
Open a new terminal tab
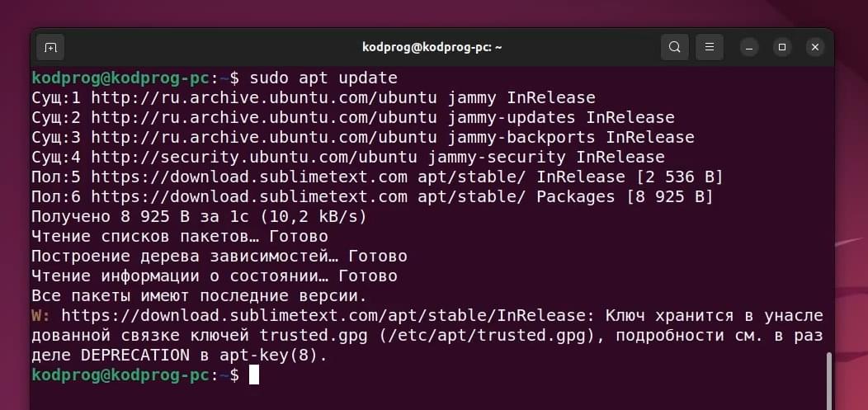[x=50, y=48]
